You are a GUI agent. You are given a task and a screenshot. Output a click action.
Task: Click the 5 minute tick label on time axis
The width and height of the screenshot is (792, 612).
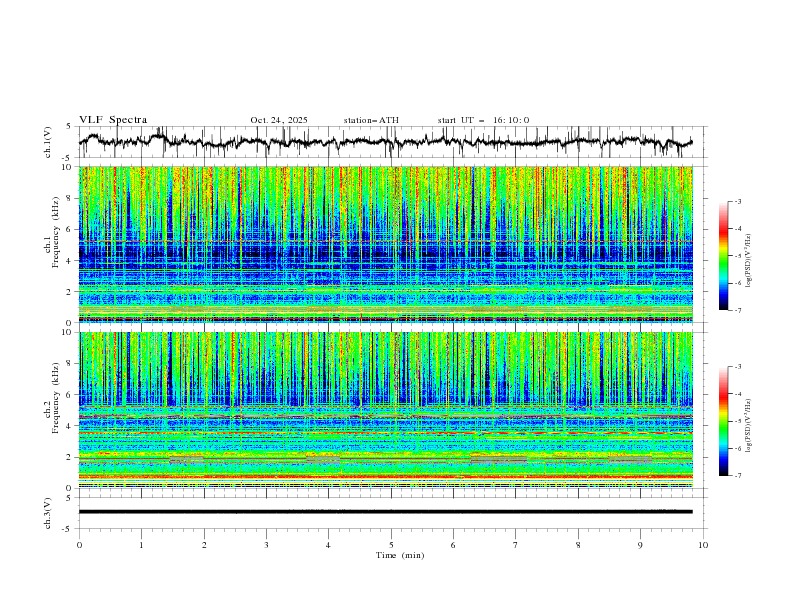[391, 545]
